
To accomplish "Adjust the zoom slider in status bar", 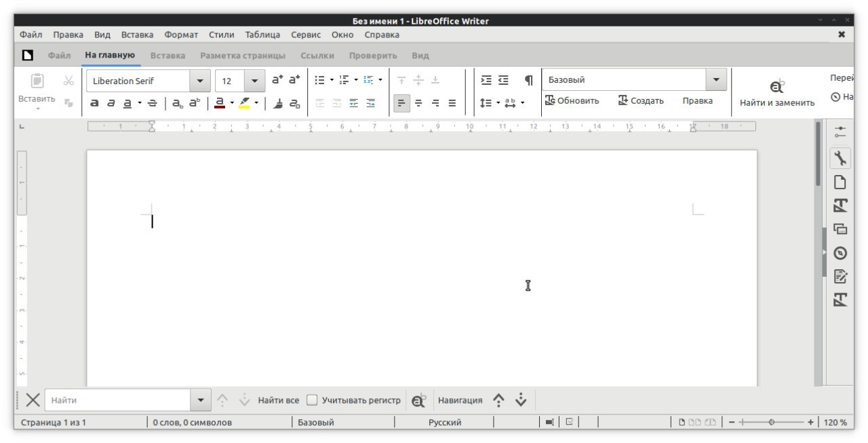I will [x=772, y=422].
